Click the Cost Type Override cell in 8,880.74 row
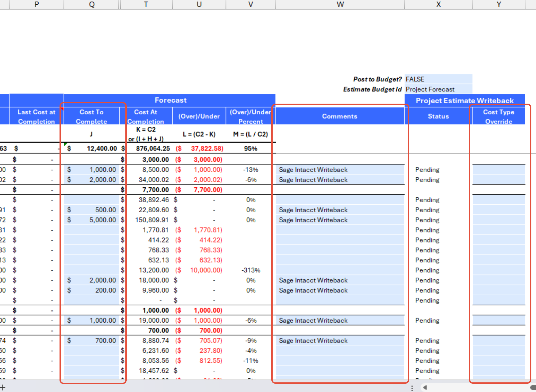Viewport: 536px width, 392px height. tap(499, 341)
